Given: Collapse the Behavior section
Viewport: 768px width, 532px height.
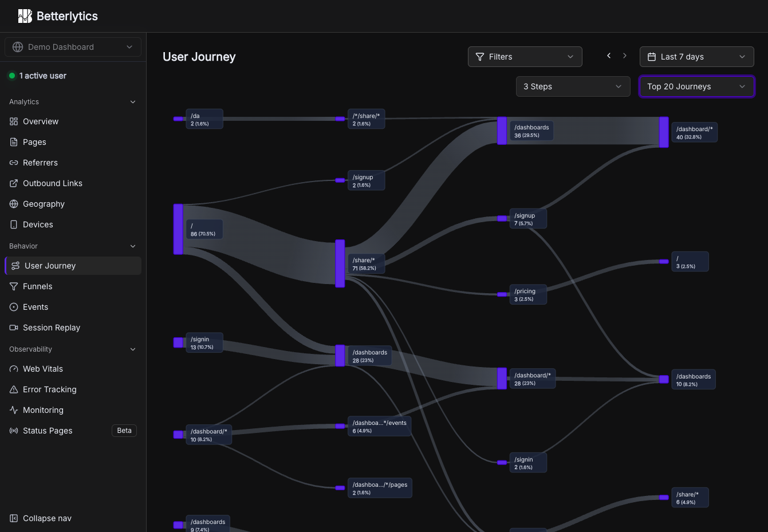Looking at the screenshot, I should [73, 246].
